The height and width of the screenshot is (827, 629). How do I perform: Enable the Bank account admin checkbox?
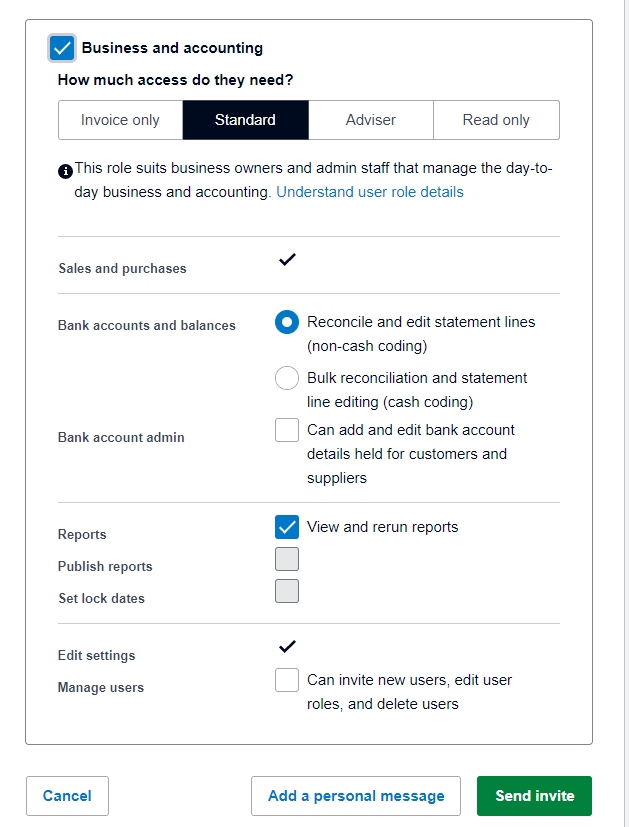coord(287,430)
